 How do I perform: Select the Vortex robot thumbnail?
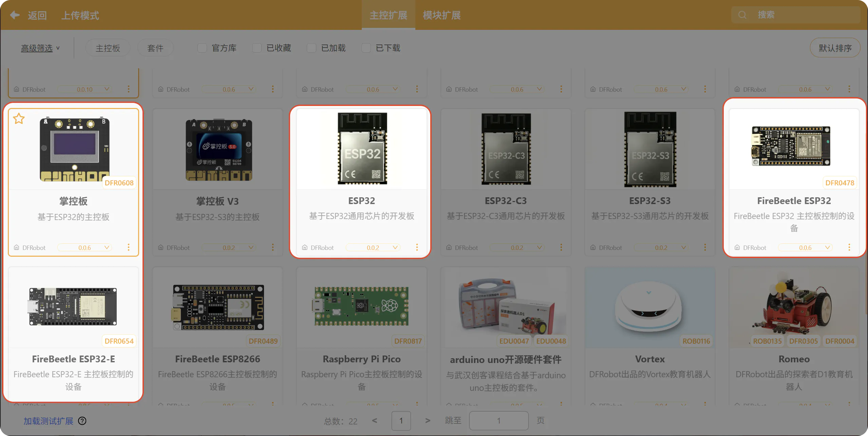click(649, 307)
